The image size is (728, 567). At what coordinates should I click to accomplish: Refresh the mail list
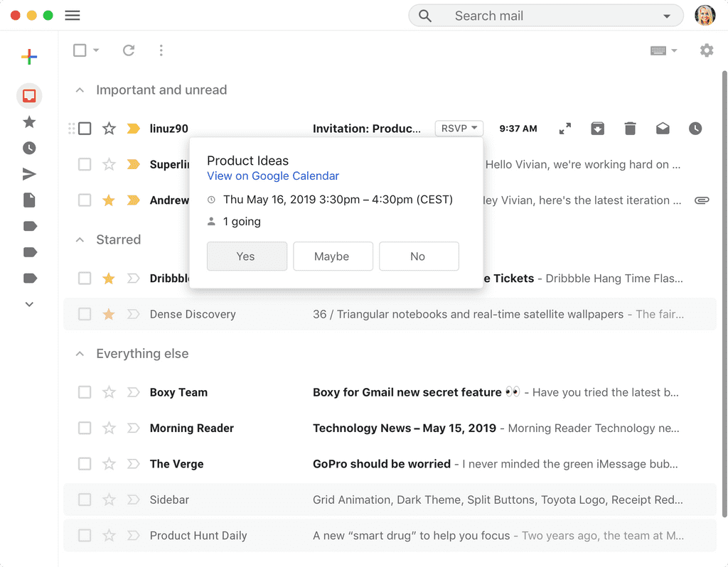(x=129, y=50)
